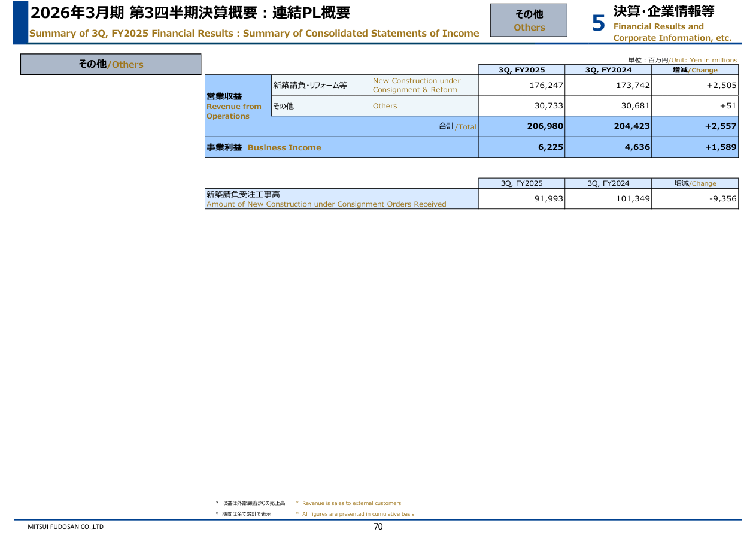Click the gray その他 Others box in header

coord(529,20)
